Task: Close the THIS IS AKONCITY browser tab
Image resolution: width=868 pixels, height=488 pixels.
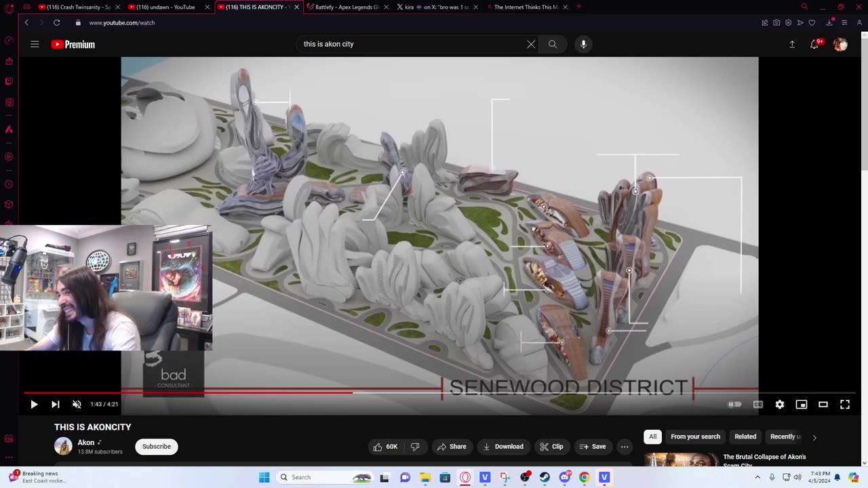Action: point(296,7)
